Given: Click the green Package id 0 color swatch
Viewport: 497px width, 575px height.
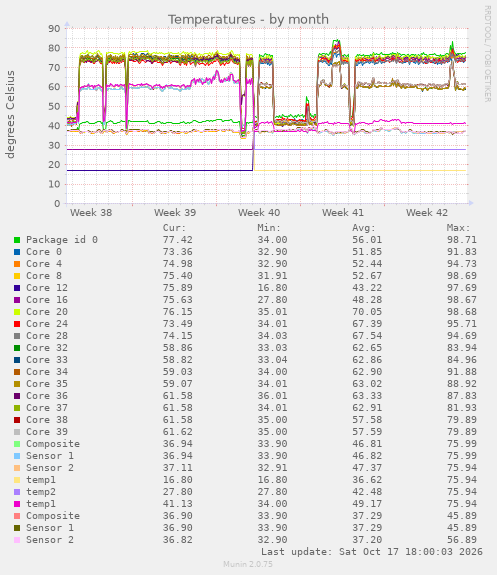Looking at the screenshot, I should (17, 240).
